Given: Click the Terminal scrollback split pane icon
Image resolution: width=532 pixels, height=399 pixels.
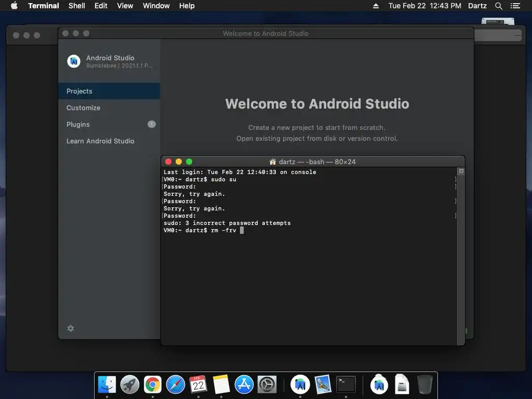Looking at the screenshot, I should (461, 171).
